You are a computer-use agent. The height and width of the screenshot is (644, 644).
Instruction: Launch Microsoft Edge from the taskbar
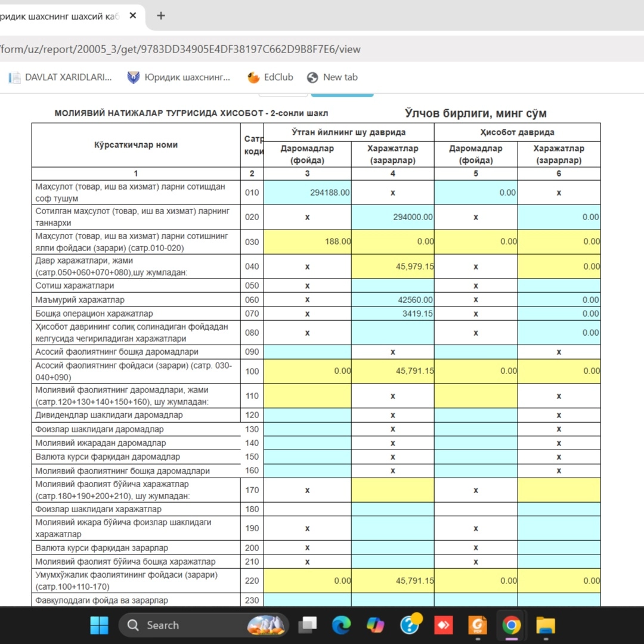click(x=342, y=625)
